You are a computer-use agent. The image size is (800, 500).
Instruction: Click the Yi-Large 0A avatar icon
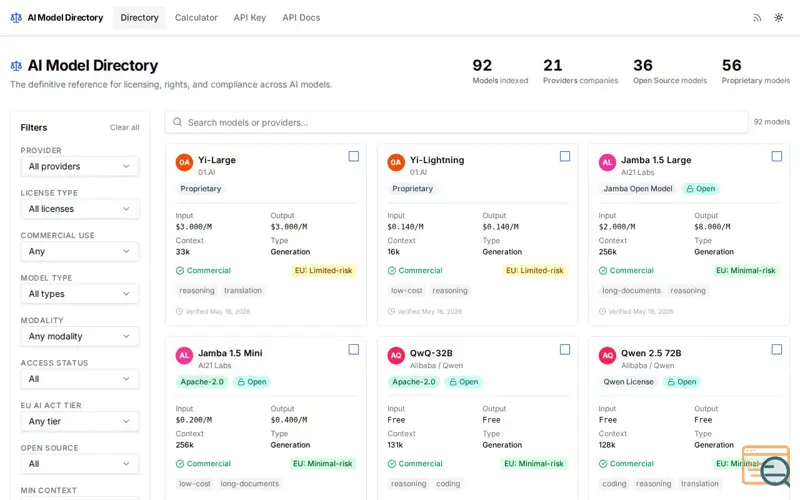point(184,162)
